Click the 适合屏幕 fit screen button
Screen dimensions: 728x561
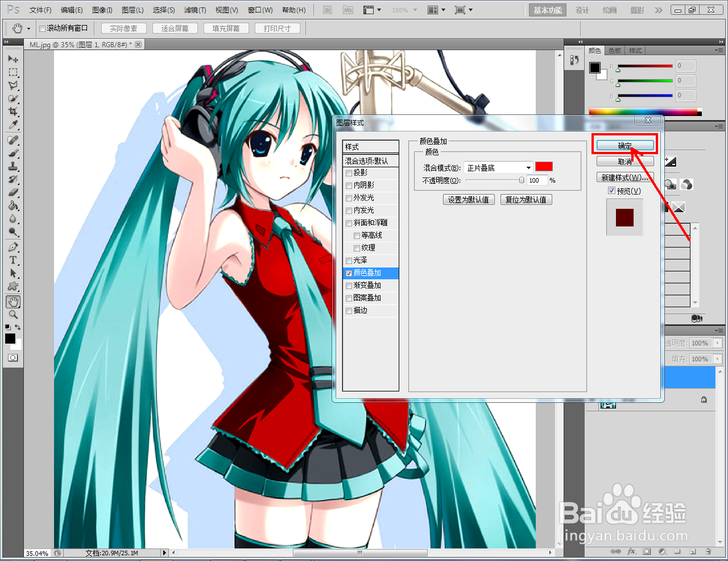[175, 28]
